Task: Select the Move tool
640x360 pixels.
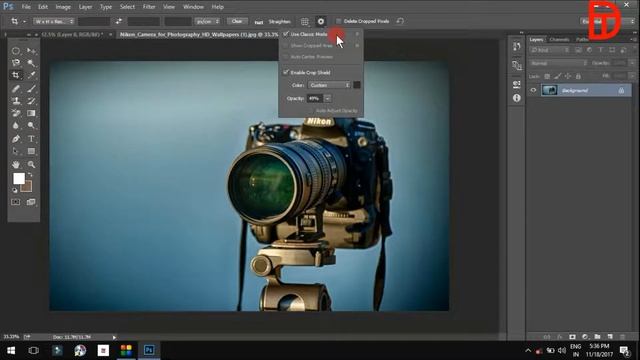Action: pos(31,51)
